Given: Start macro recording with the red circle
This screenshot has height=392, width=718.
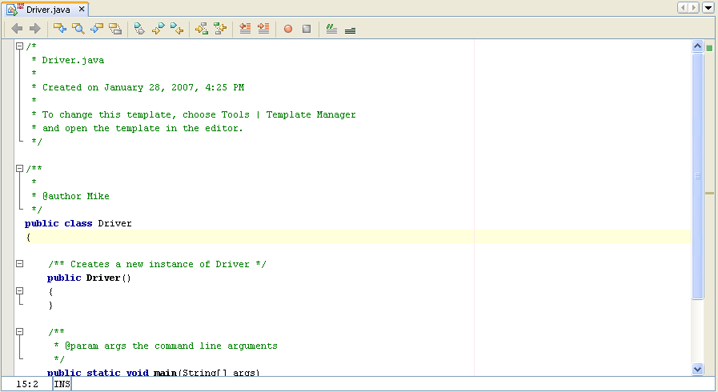Looking at the screenshot, I should (288, 29).
